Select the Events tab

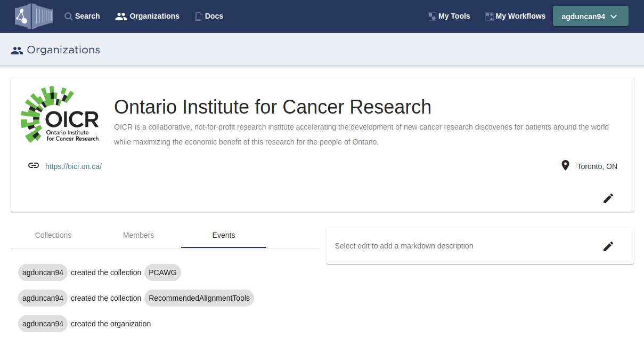coord(224,235)
